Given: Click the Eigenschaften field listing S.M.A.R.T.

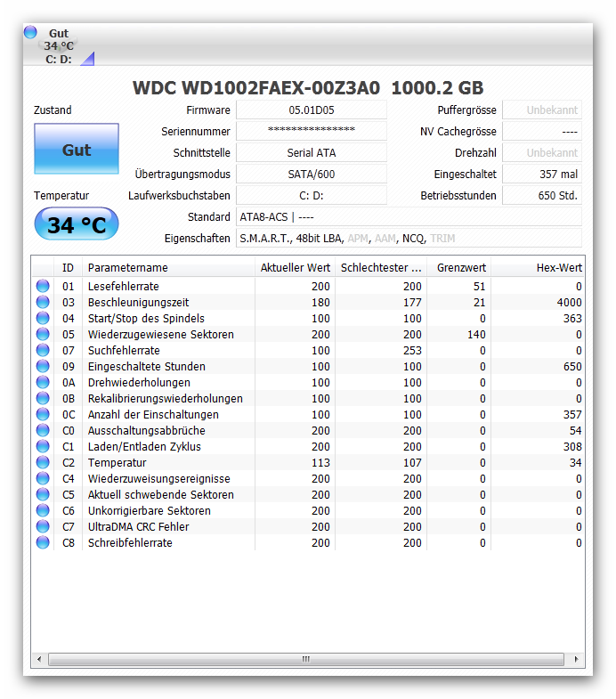Looking at the screenshot, I should pyautogui.click(x=409, y=238).
